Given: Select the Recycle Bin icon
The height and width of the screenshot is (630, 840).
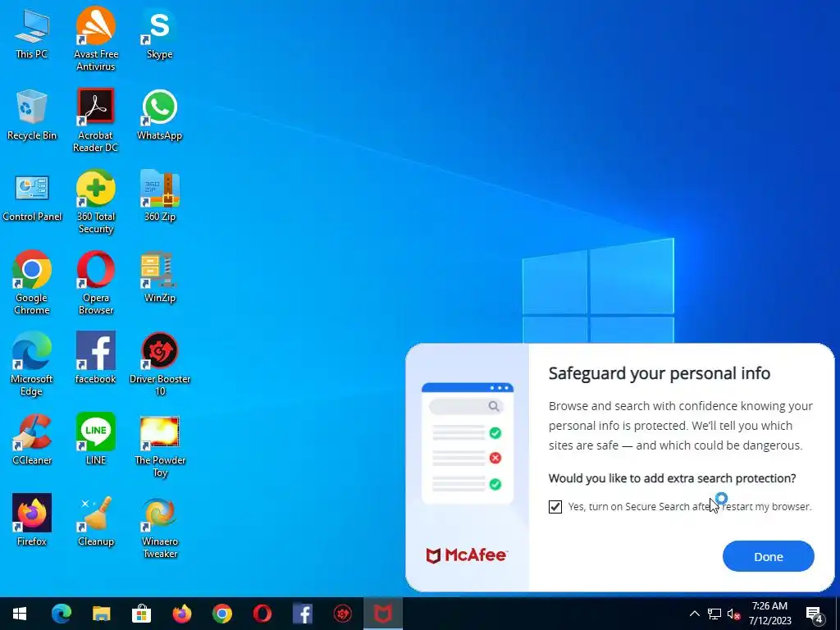Looking at the screenshot, I should tap(32, 115).
